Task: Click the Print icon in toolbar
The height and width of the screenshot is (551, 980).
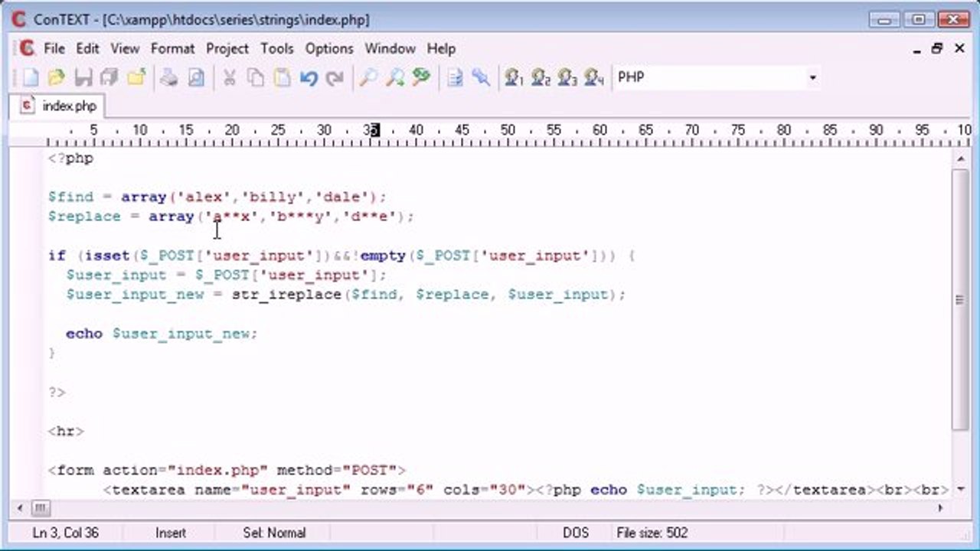Action: pyautogui.click(x=169, y=77)
